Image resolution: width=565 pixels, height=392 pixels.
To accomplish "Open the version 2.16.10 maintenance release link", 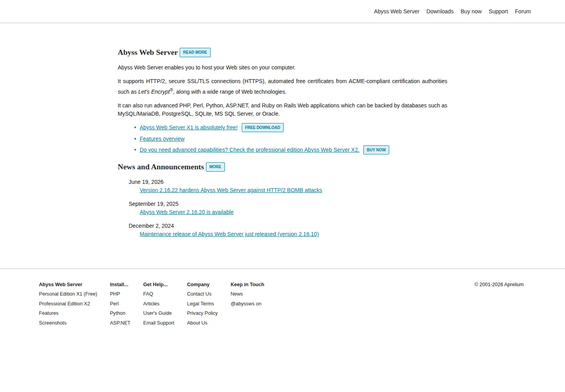I will 229,234.
